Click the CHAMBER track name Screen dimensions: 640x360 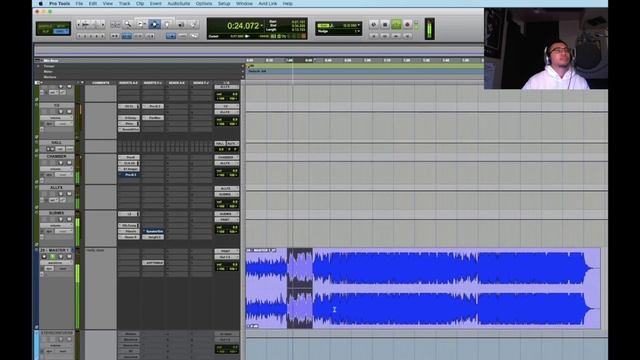click(56, 156)
